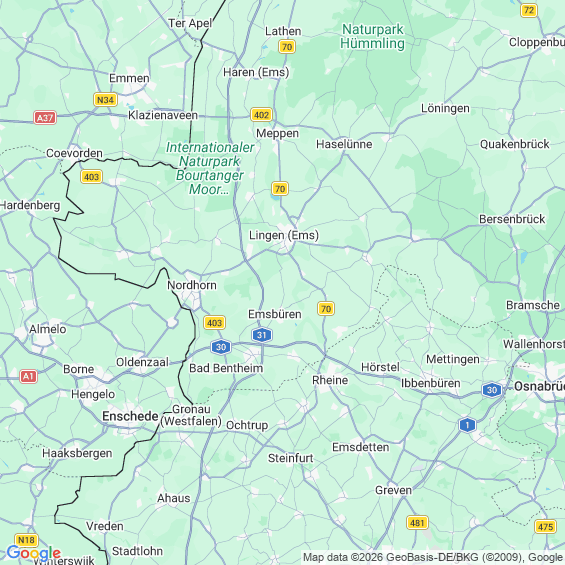The image size is (565, 565).
Task: Click the blue 1 autobahn shield near Osnabrück
Action: [467, 425]
